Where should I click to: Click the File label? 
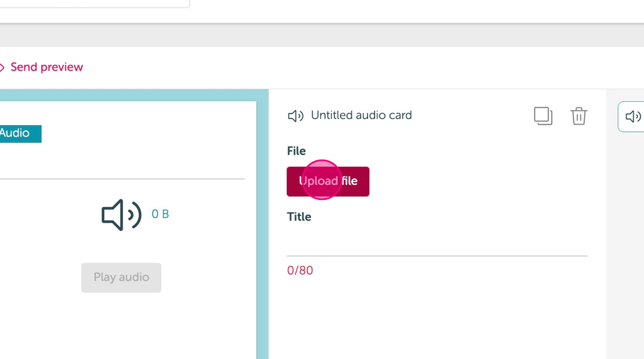(x=296, y=151)
